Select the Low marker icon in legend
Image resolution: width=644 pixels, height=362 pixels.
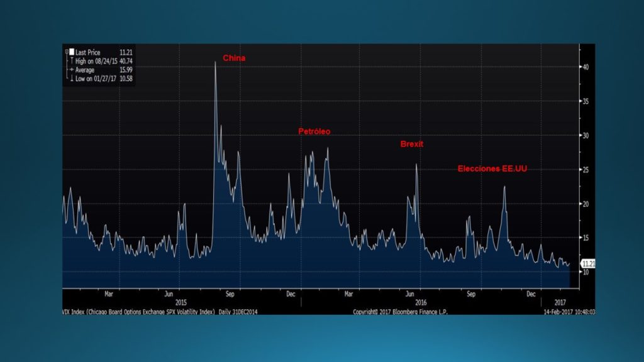click(x=72, y=79)
